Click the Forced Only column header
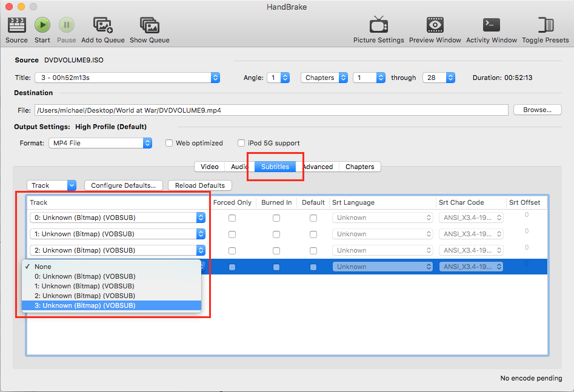The image size is (574, 392). point(232,202)
